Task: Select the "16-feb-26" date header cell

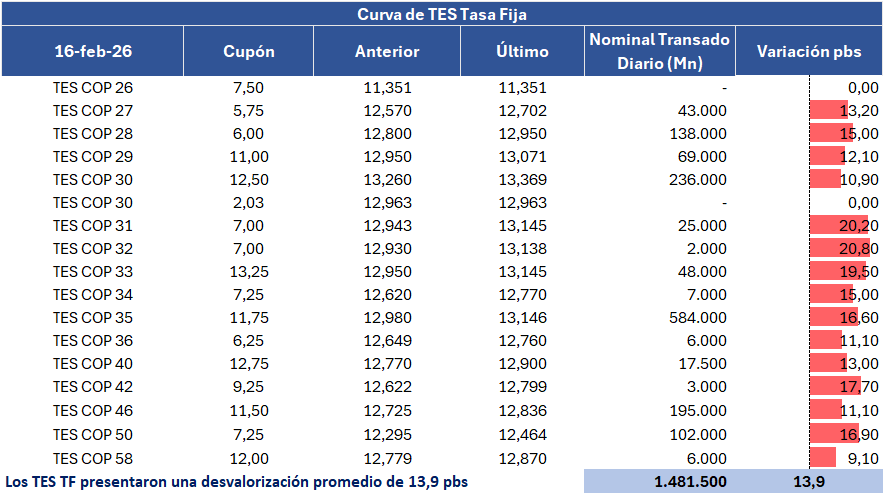Action: (93, 51)
